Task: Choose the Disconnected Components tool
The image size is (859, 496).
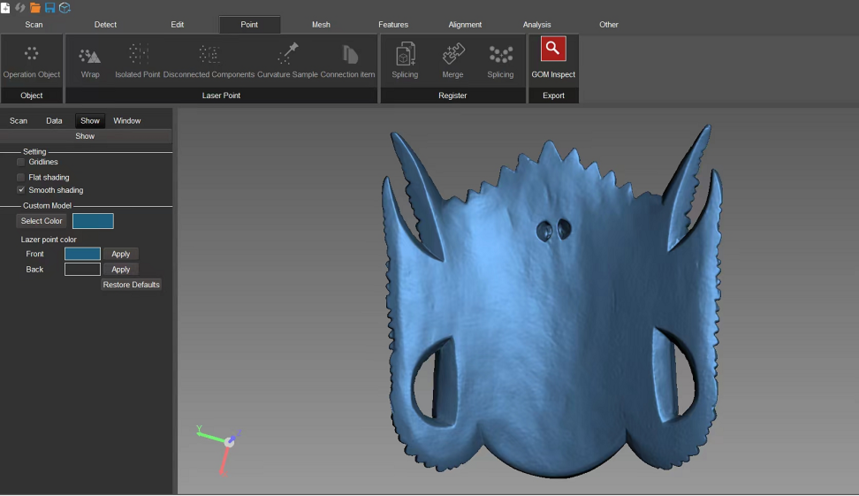Action: pyautogui.click(x=209, y=61)
